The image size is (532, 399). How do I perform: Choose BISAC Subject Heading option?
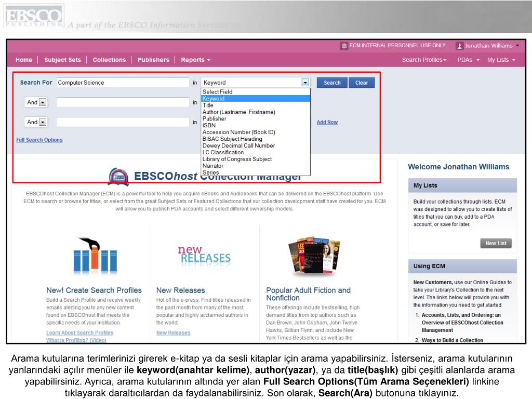[256, 139]
